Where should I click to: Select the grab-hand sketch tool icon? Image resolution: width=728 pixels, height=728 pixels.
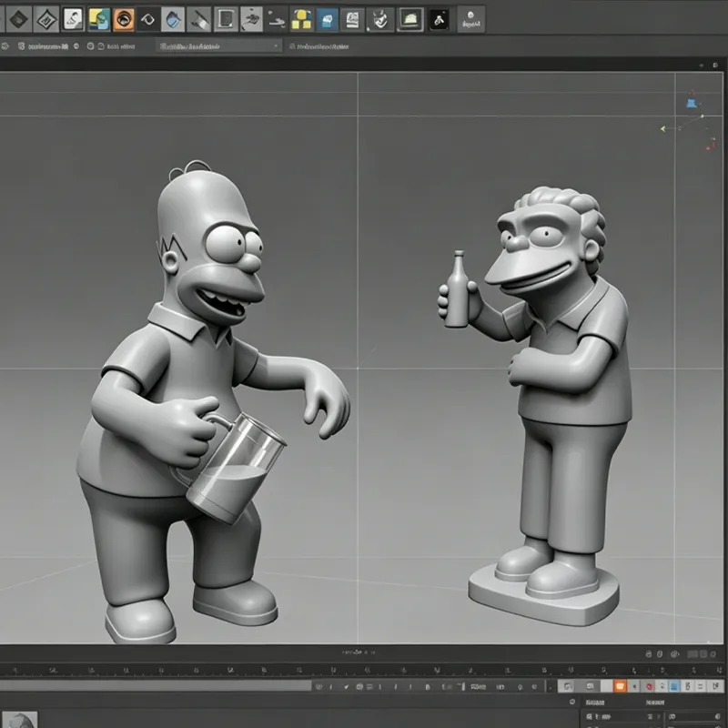tap(251, 19)
